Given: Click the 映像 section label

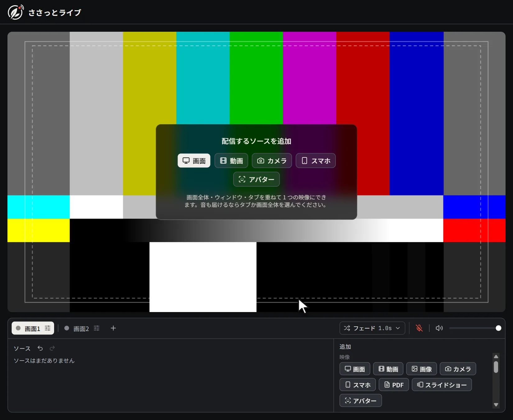Looking at the screenshot, I should point(344,357).
